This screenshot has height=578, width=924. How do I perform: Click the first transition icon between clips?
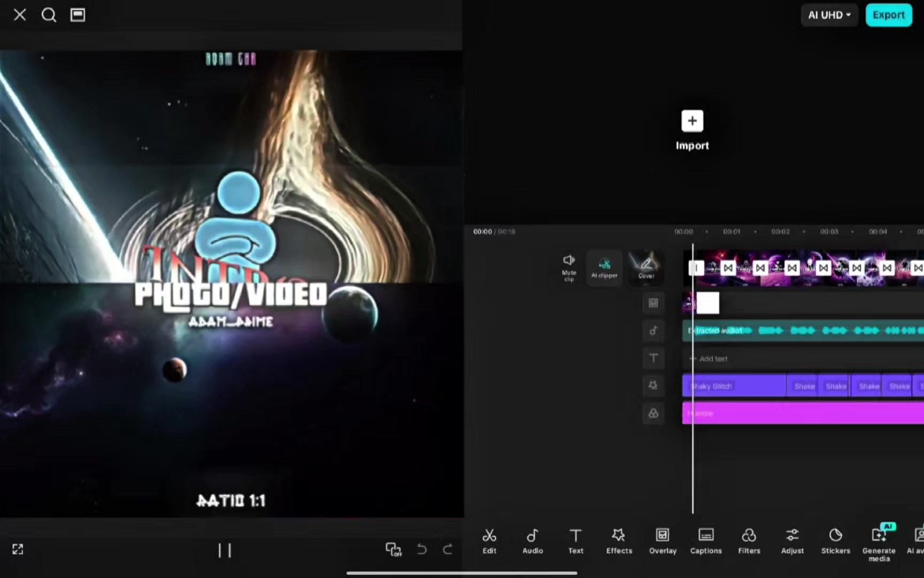[x=728, y=268]
